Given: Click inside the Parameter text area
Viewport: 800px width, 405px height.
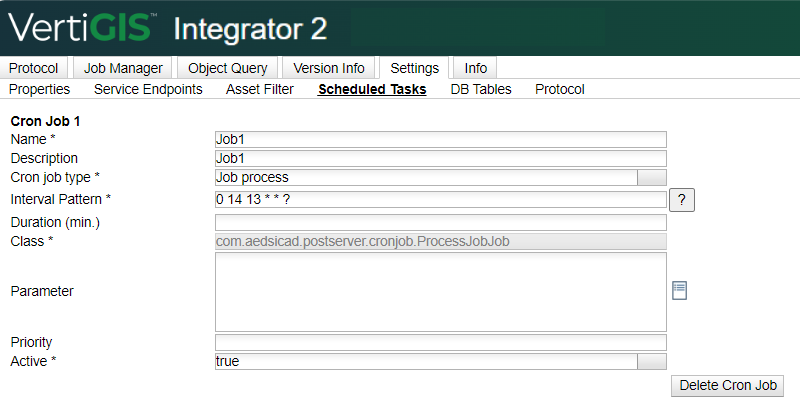Looking at the screenshot, I should coord(441,292).
